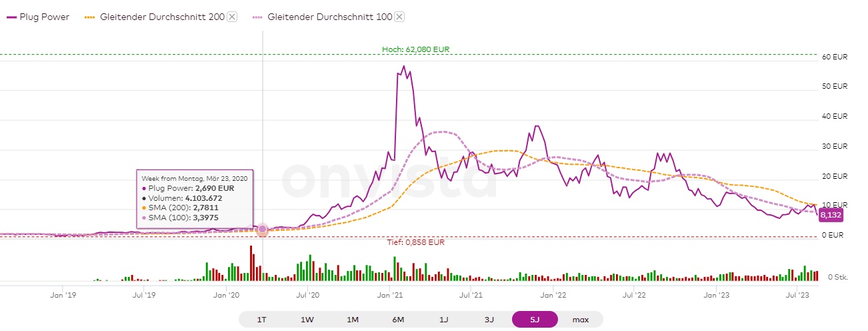The height and width of the screenshot is (331, 868).
Task: Click the highlighted data point marker
Action: [x=263, y=230]
